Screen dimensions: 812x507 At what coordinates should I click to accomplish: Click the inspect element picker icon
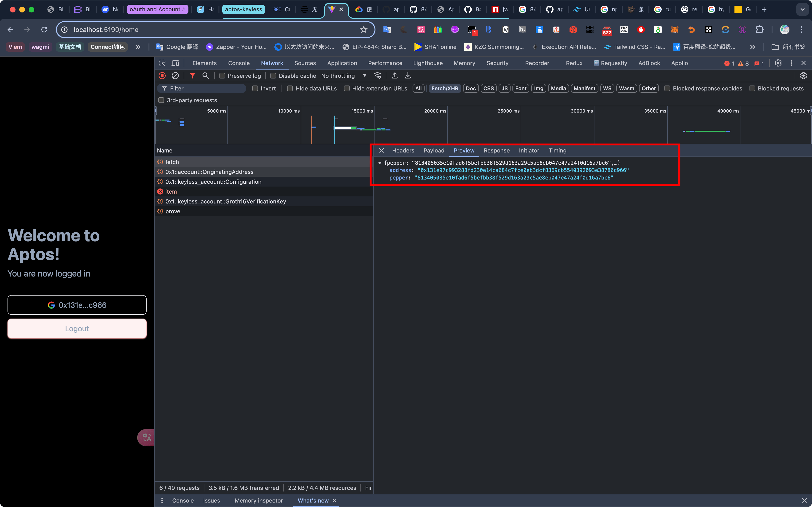coord(162,63)
